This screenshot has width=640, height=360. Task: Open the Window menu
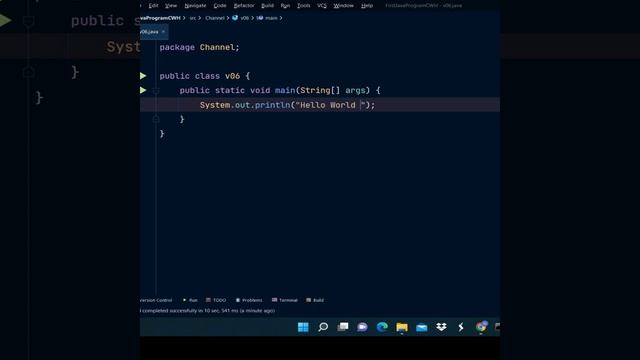click(344, 6)
